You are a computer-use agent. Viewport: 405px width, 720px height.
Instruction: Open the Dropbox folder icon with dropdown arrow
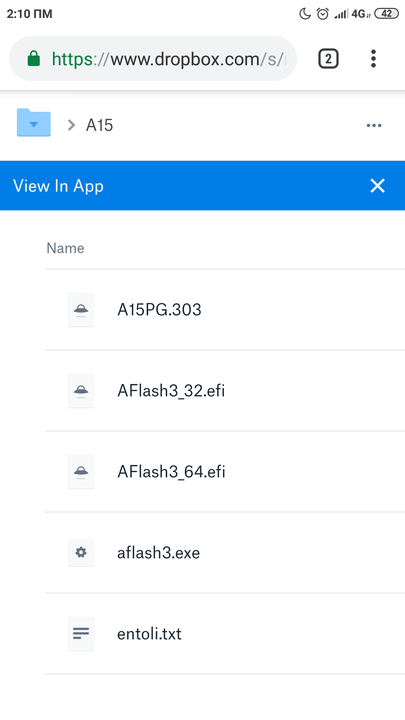[x=34, y=123]
